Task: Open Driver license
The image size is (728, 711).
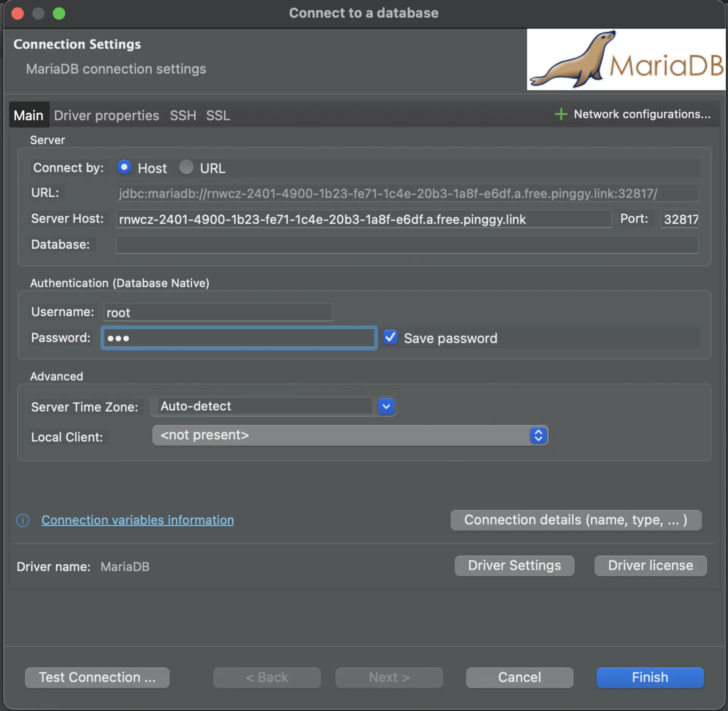Action: (651, 566)
